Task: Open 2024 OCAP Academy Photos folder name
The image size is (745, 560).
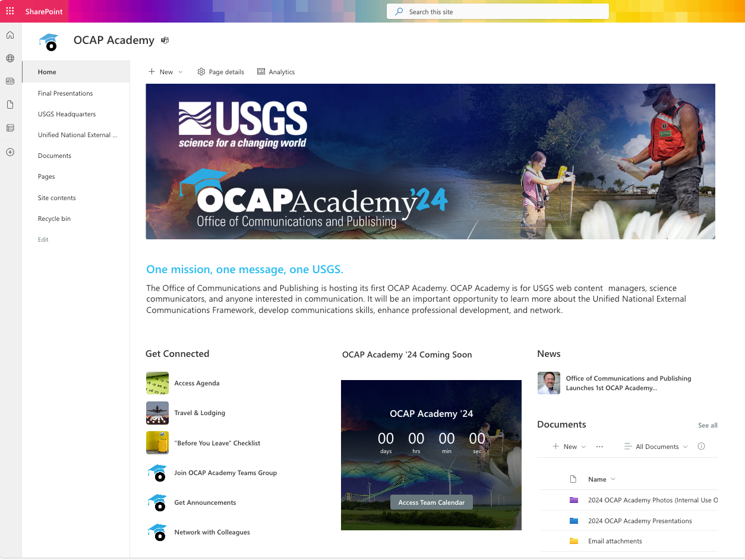Action: [653, 500]
